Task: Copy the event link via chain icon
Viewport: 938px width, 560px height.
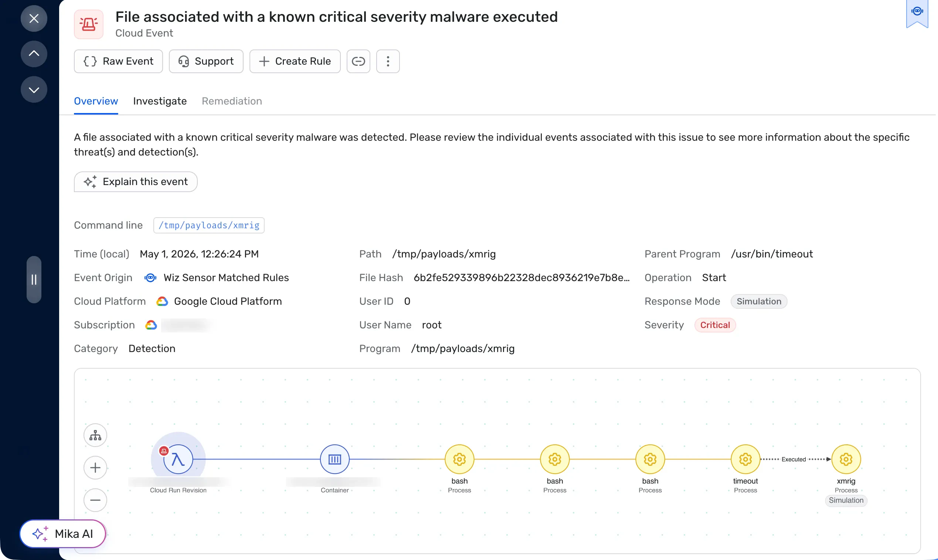Action: click(358, 61)
